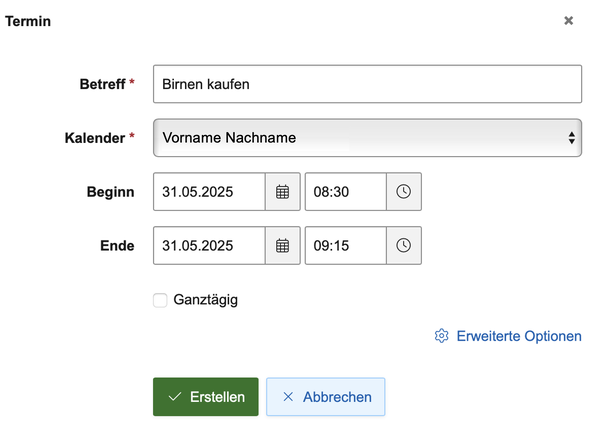
Task: Show advanced settings via Erweiterte Optionen
Action: pyautogui.click(x=518, y=336)
